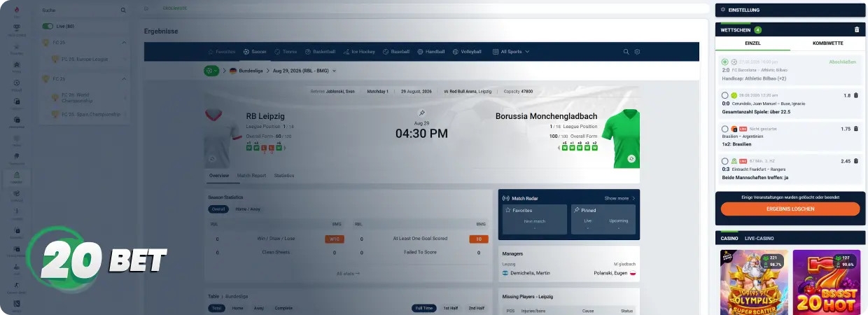Viewport: 868px width, 315px height.
Task: Choose Baseball in the sports bar
Action: click(x=396, y=52)
